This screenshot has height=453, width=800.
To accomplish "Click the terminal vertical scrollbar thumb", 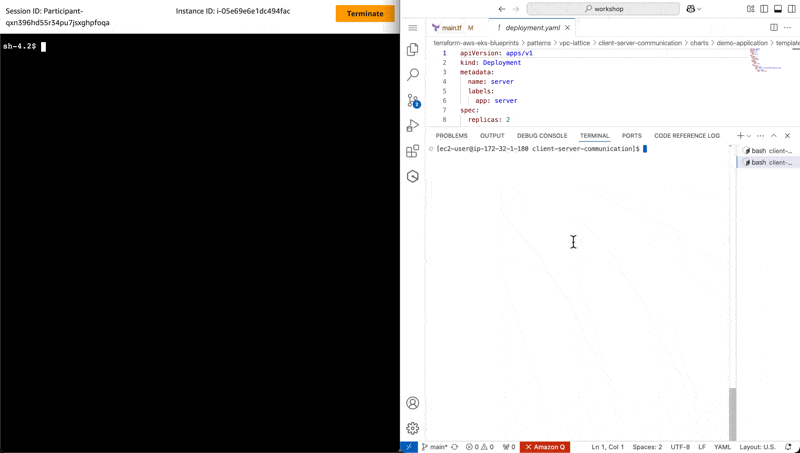I will pyautogui.click(x=732, y=414).
